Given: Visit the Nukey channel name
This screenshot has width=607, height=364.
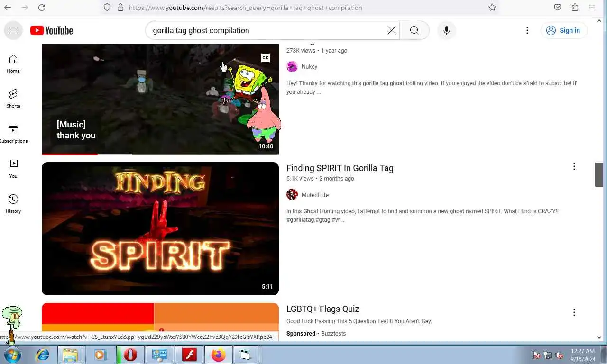Looking at the screenshot, I should click(x=309, y=67).
